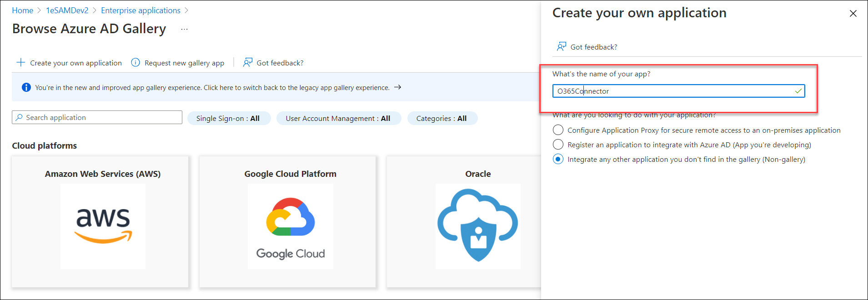Select the Integrate any other application (Non-gallery) option

tap(558, 159)
